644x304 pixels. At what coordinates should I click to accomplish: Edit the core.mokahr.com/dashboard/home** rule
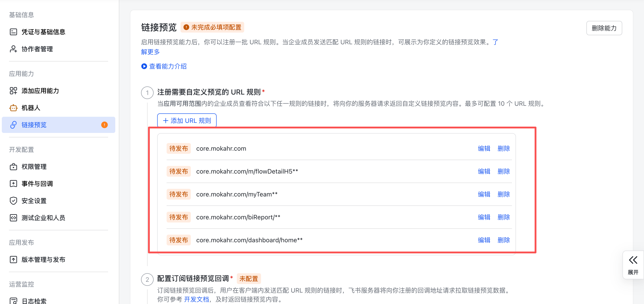point(484,240)
